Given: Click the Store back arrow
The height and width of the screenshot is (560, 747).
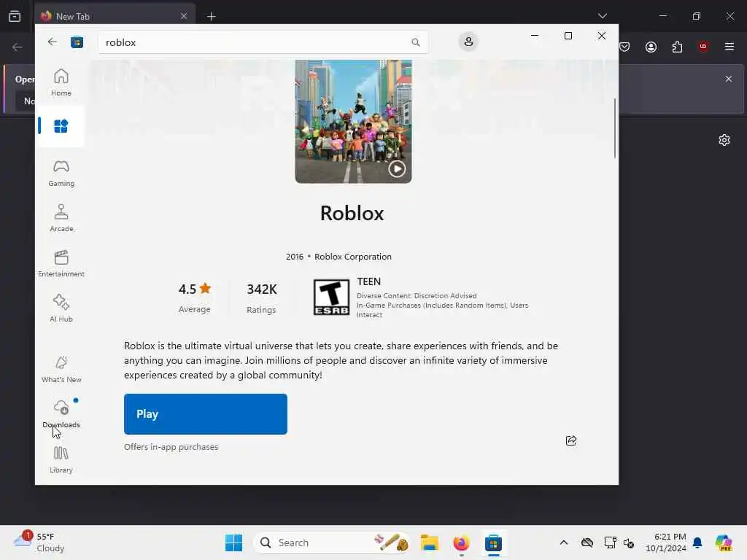Looking at the screenshot, I should pyautogui.click(x=53, y=42).
